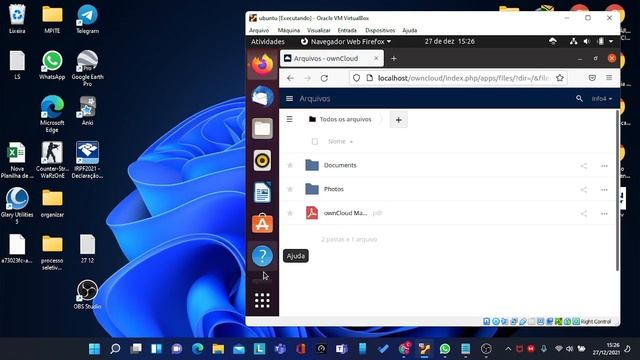The image size is (640, 360).
Task: Open the Ubuntu system status menu arrow
Action: click(x=611, y=42)
